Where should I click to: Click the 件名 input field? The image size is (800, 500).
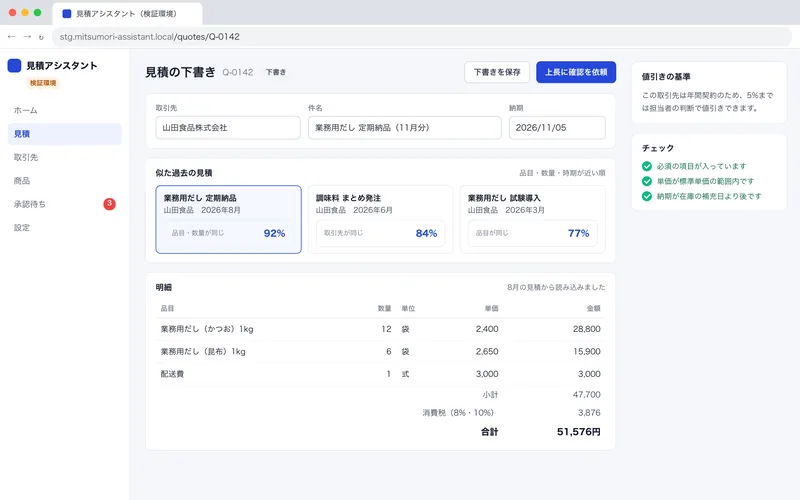(x=405, y=128)
